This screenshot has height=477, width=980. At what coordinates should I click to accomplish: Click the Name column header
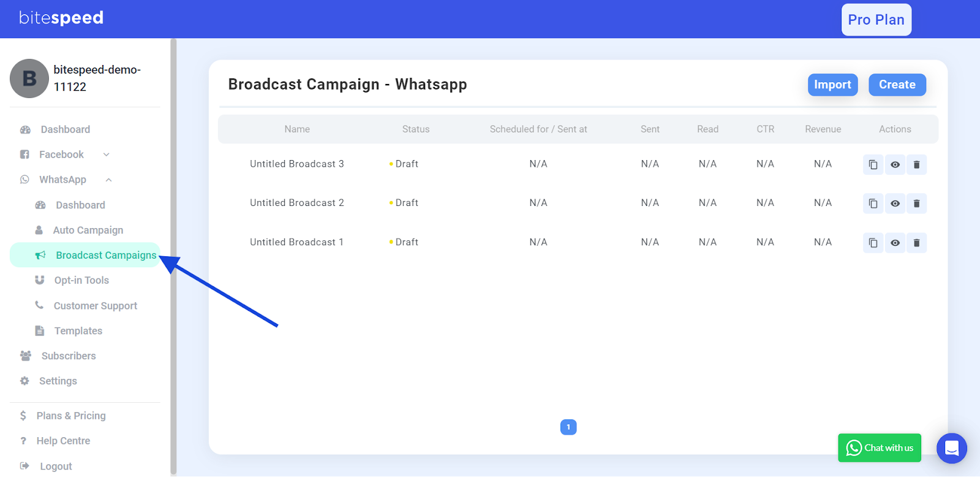pos(297,129)
